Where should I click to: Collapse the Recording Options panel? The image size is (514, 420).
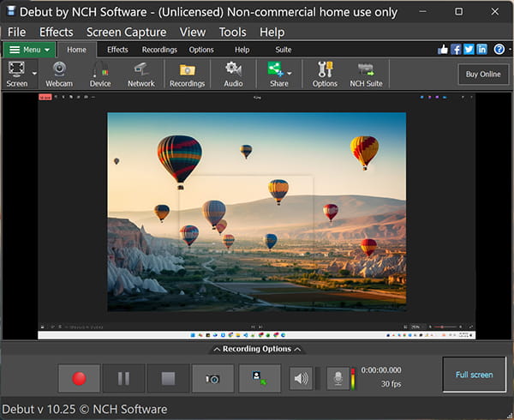coord(257,349)
